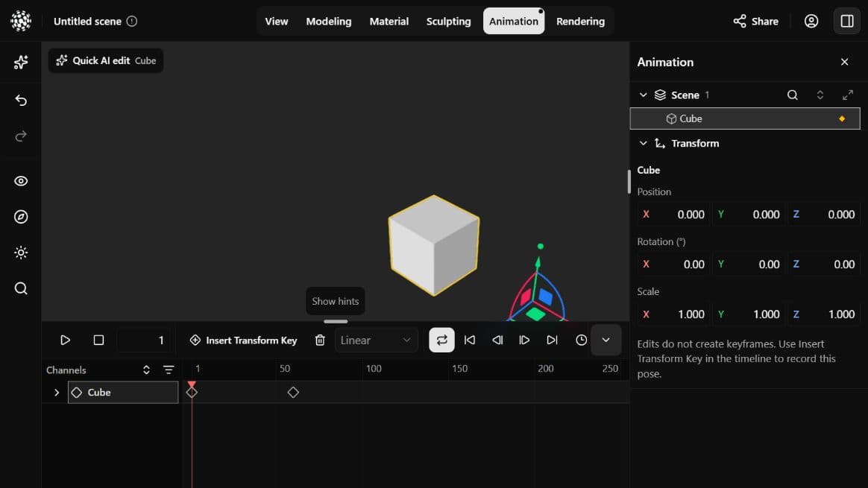The height and width of the screenshot is (488, 868).
Task: Step forward one frame
Action: coord(524,340)
